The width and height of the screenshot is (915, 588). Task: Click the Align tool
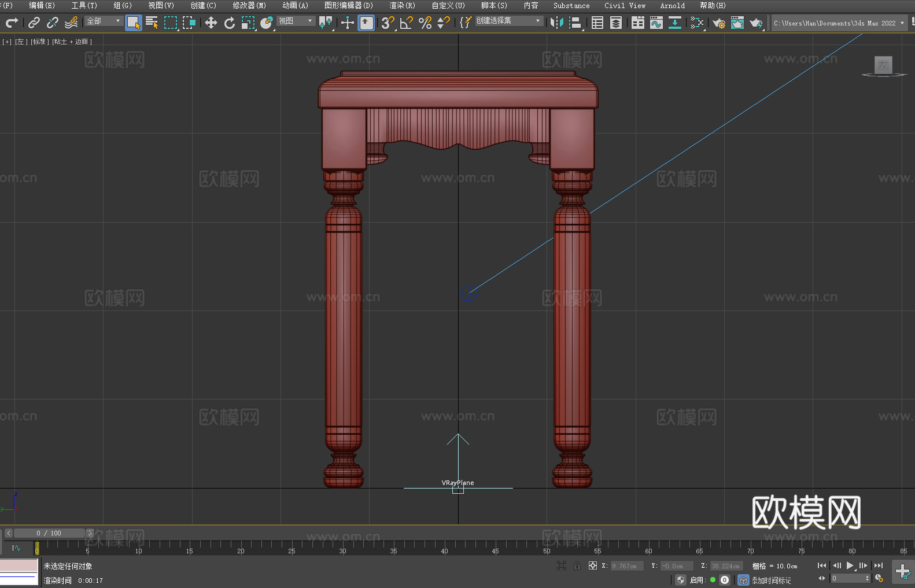[575, 23]
